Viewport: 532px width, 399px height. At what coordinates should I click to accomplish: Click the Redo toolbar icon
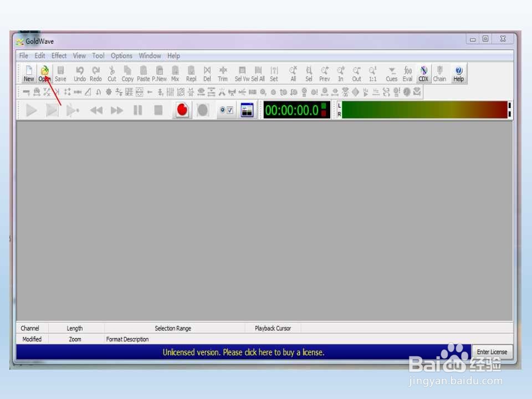96,74
